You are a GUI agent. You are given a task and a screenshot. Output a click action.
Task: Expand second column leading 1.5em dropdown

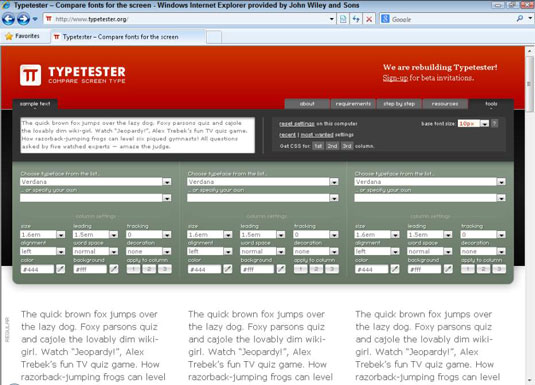(x=280, y=234)
